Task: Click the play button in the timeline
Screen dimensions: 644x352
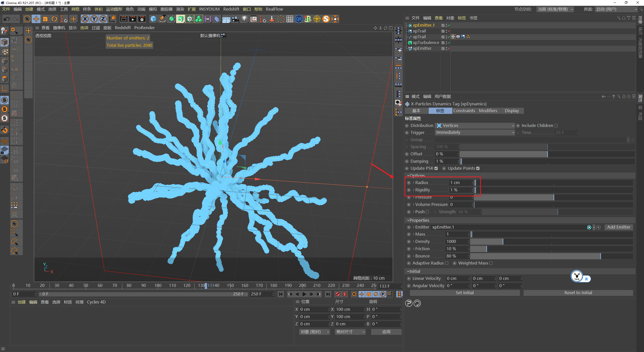Action: coord(304,294)
